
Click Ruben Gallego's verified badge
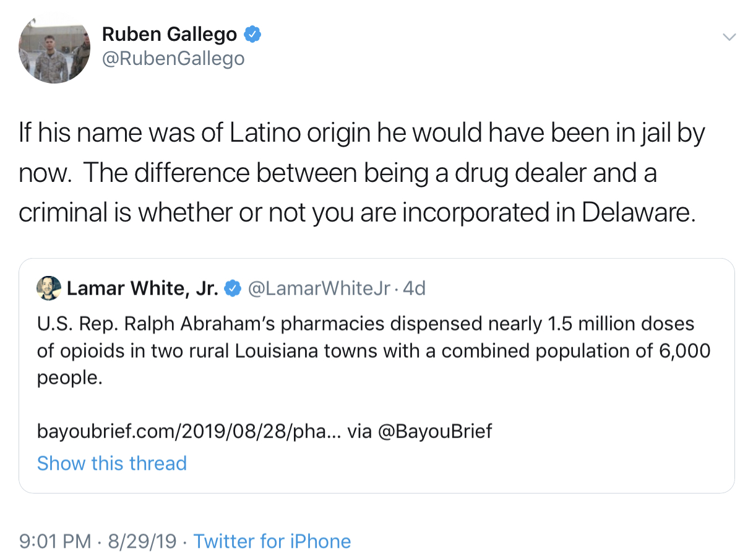coord(252,35)
